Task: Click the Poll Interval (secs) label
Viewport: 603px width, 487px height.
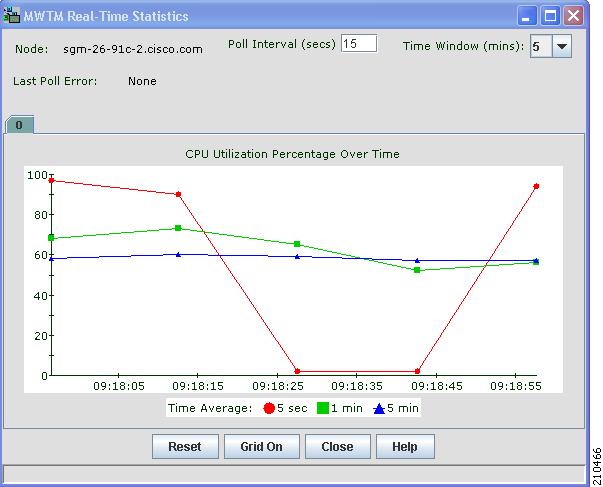Action: tap(282, 44)
